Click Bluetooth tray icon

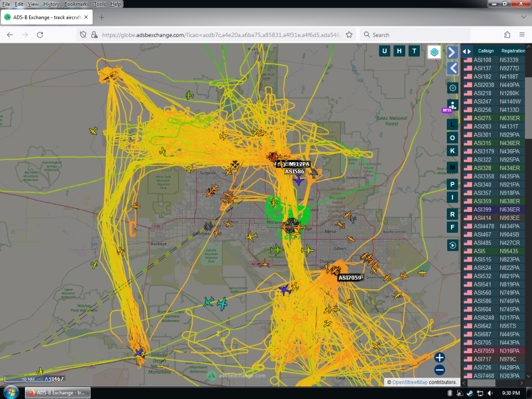[x=450, y=393]
